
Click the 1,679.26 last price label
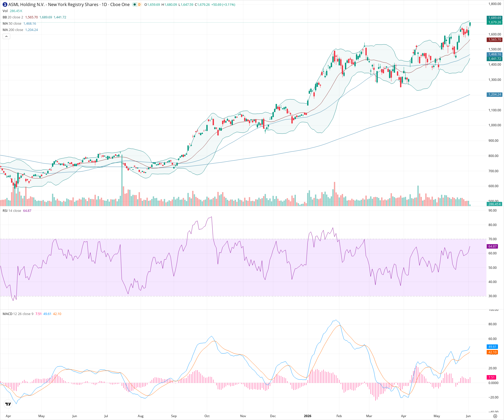pyautogui.click(x=495, y=22)
